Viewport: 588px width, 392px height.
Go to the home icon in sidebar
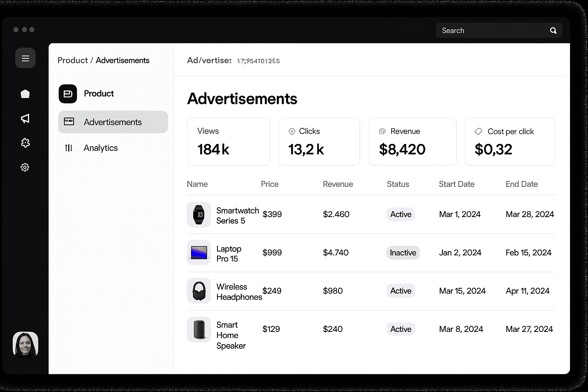25,94
